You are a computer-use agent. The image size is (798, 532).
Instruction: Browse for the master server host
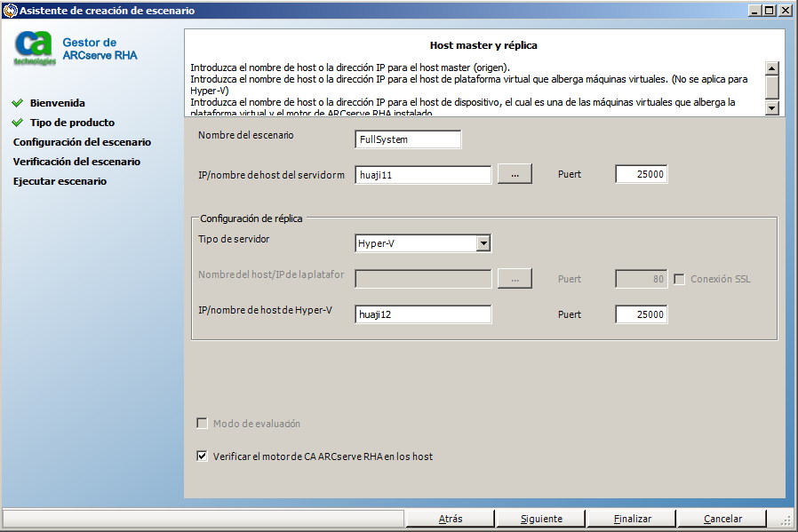[x=515, y=174]
